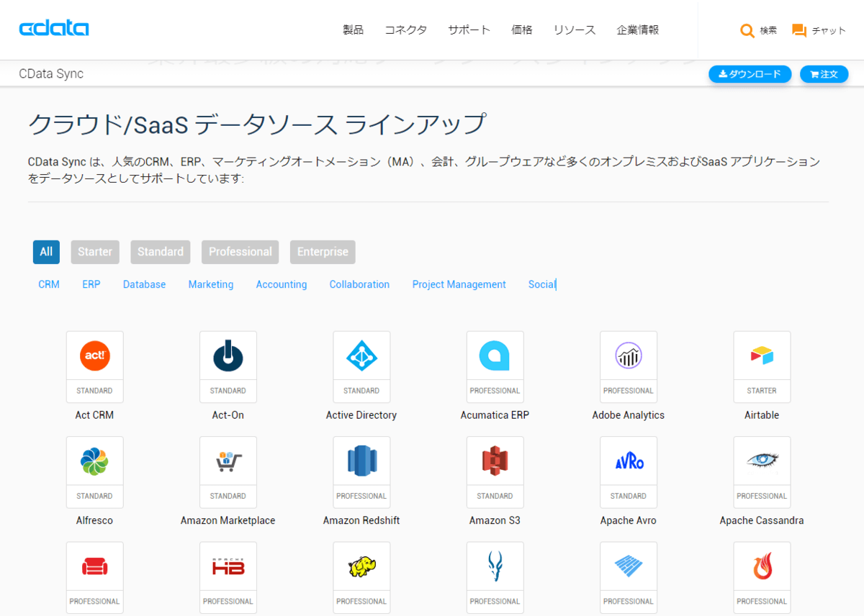Image resolution: width=864 pixels, height=616 pixels.
Task: Show Standard edition connectors
Action: tap(161, 252)
